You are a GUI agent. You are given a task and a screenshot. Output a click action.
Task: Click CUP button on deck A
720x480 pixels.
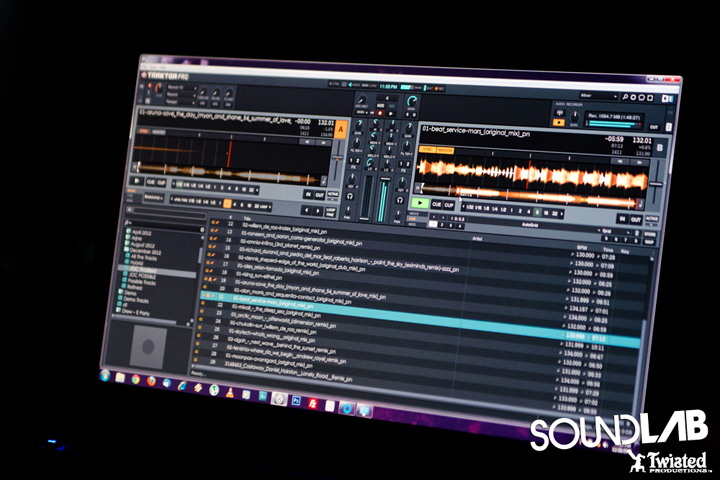pos(161,183)
